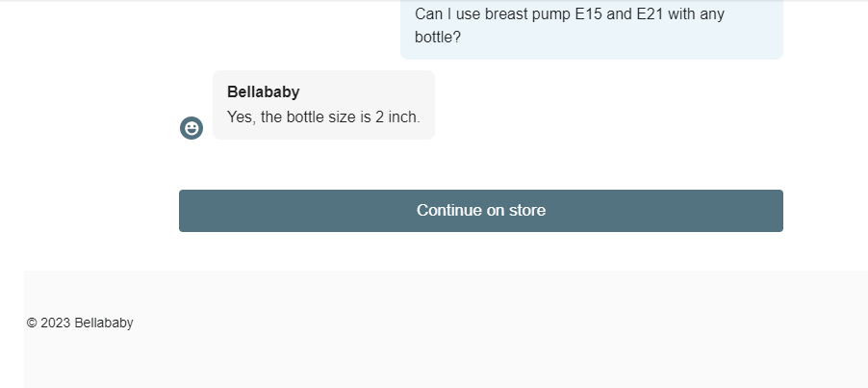The image size is (868, 388).
Task: Click the word "Bellababy" in the footer
Action: point(104,323)
